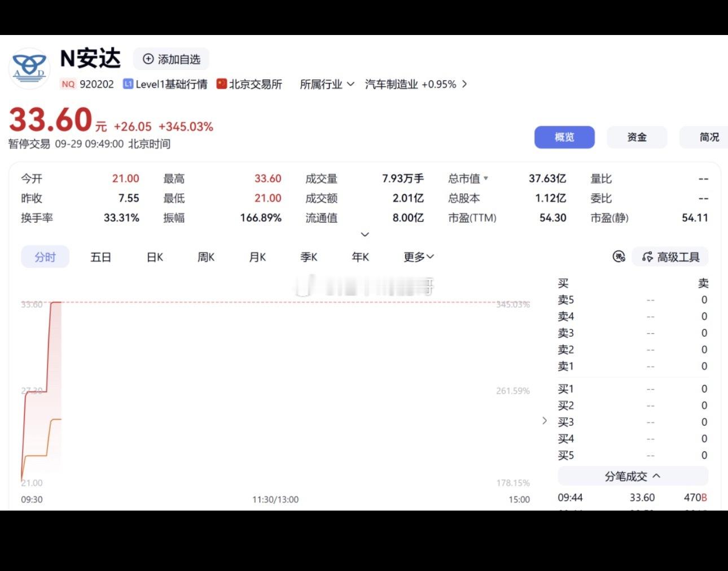Select the 五日 chart tab
Screen dimensions: 728x571
click(100, 257)
